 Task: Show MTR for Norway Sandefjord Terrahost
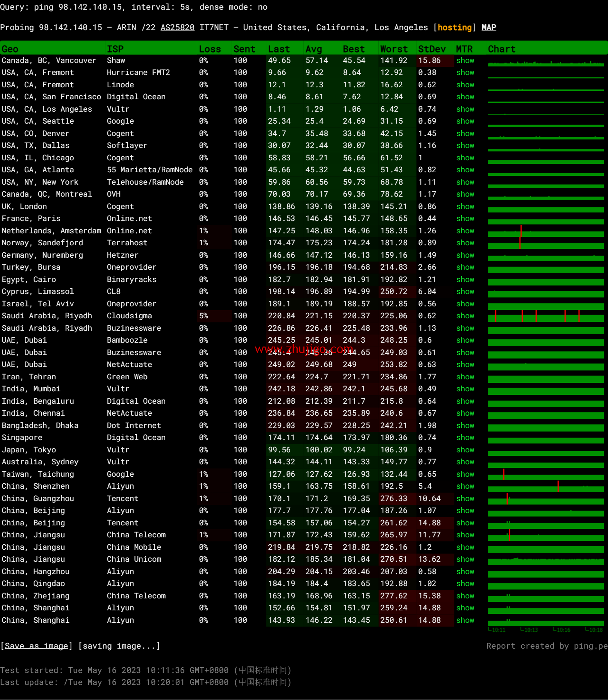[465, 243]
